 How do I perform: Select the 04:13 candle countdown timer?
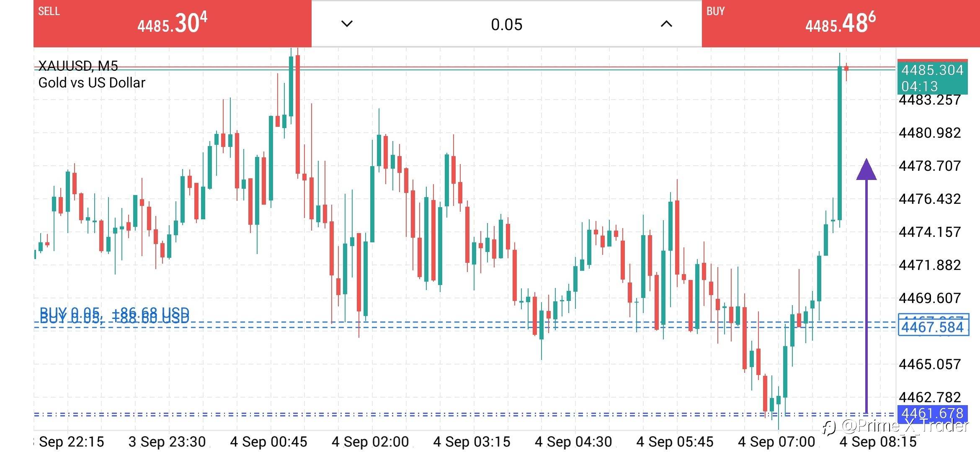tap(920, 87)
